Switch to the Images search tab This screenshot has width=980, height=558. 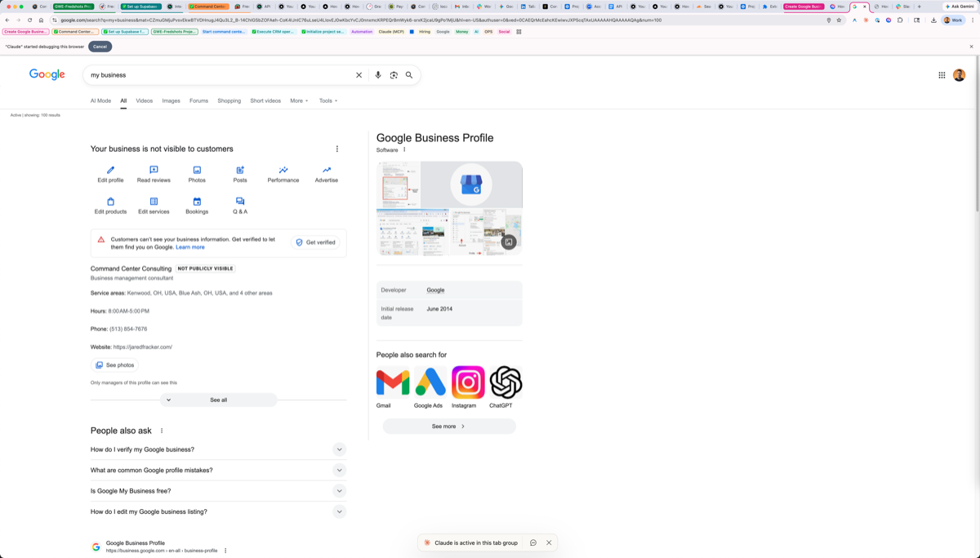pyautogui.click(x=171, y=100)
